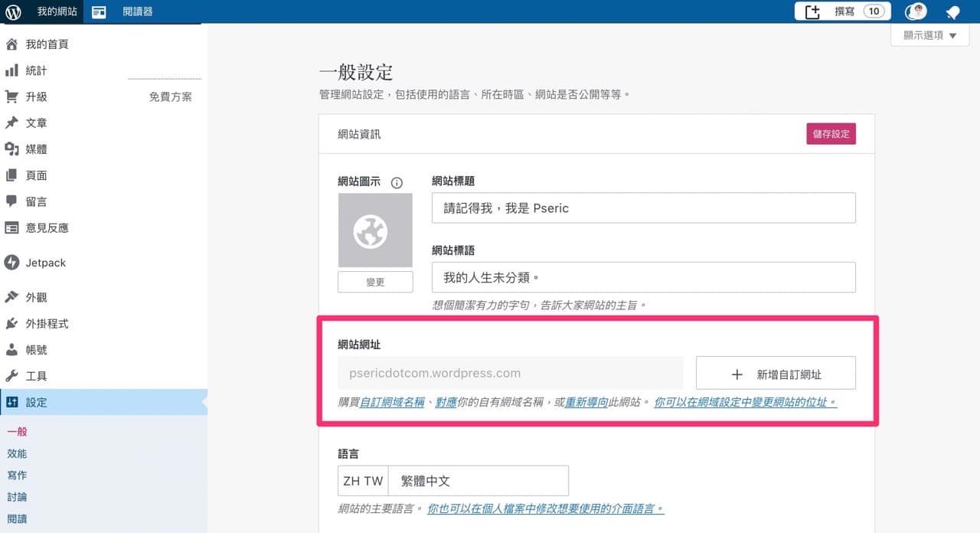Select the 討論 settings submenu

[17, 497]
